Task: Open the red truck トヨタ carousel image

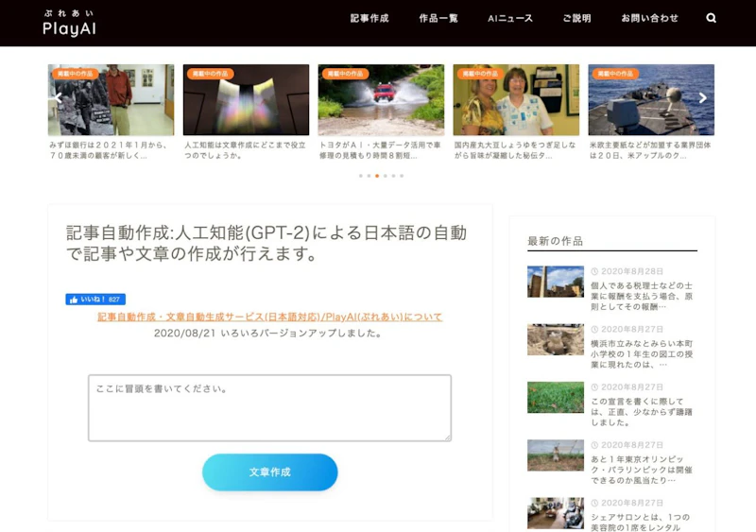Action: (381, 100)
